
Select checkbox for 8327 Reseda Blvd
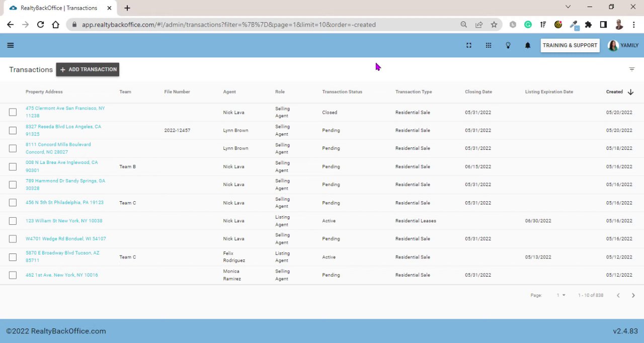click(x=13, y=130)
